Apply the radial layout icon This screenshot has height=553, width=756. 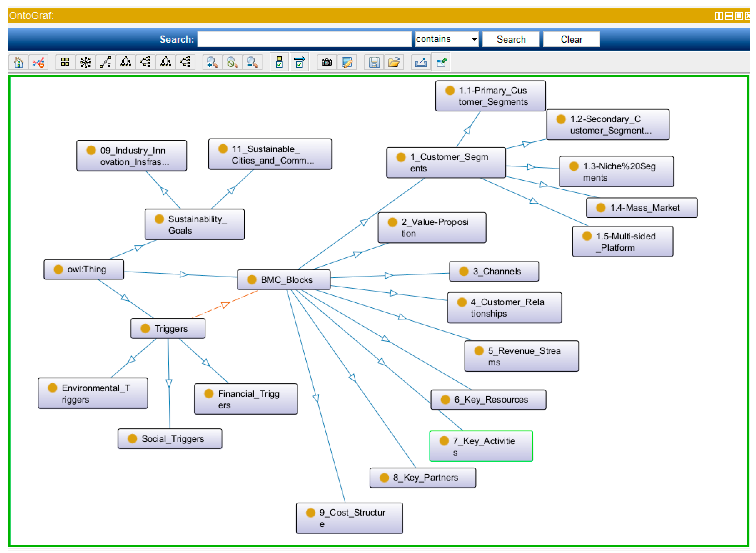click(86, 62)
